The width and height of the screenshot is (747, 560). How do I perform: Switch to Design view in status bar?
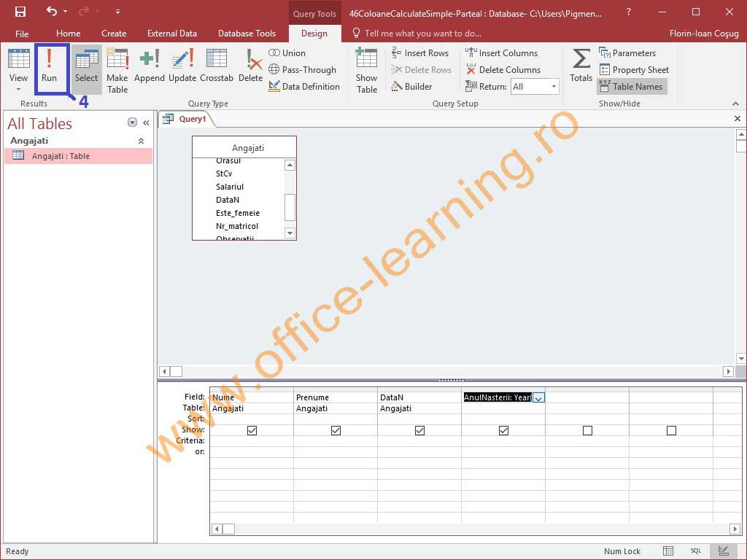pos(723,551)
